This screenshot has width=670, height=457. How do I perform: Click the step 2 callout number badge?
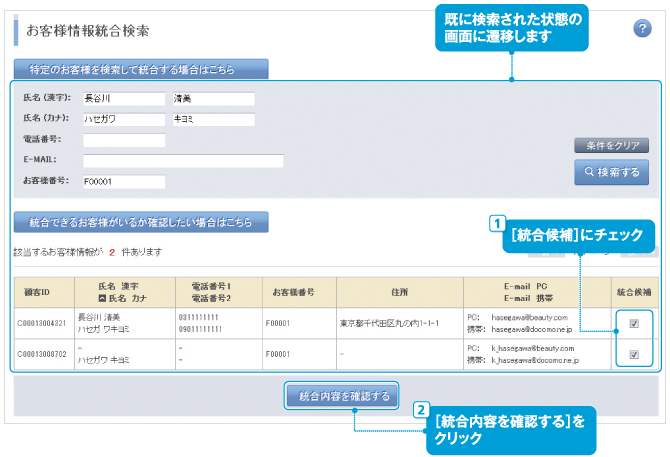coord(423,409)
